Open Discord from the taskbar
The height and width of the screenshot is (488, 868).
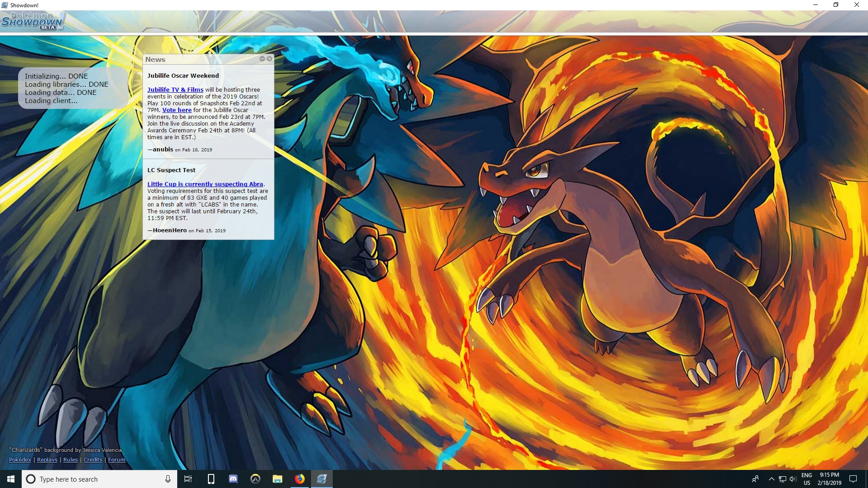pos(233,479)
